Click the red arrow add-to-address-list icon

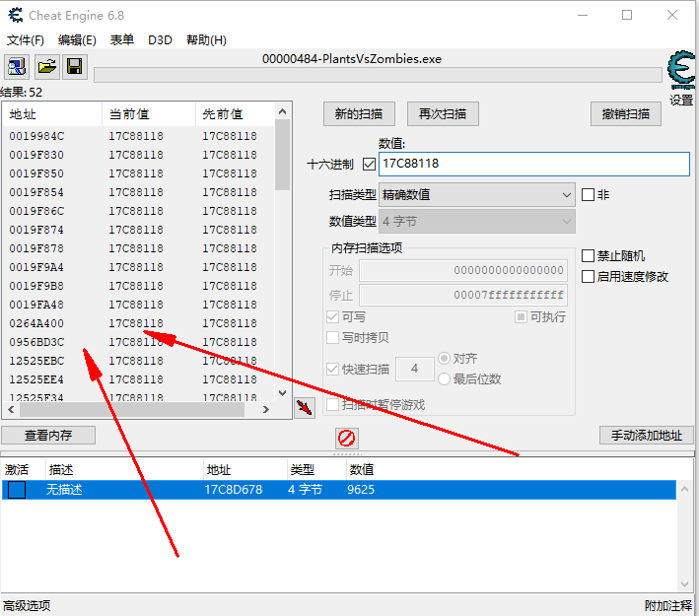coord(305,408)
